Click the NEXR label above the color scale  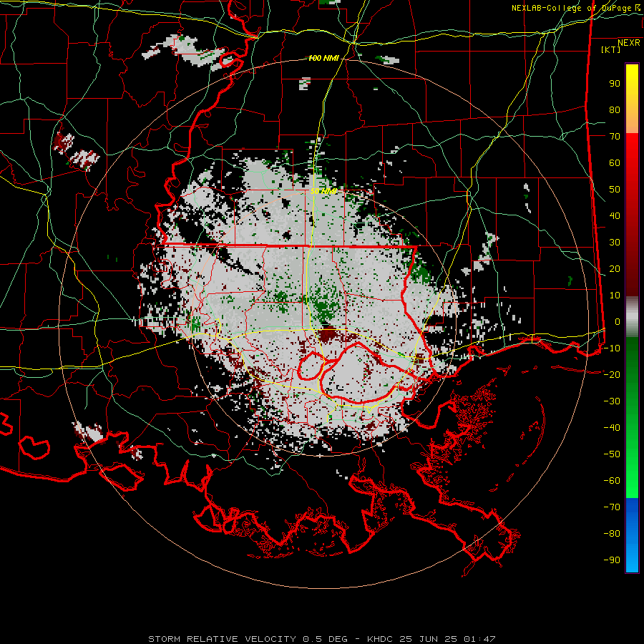pyautogui.click(x=629, y=43)
